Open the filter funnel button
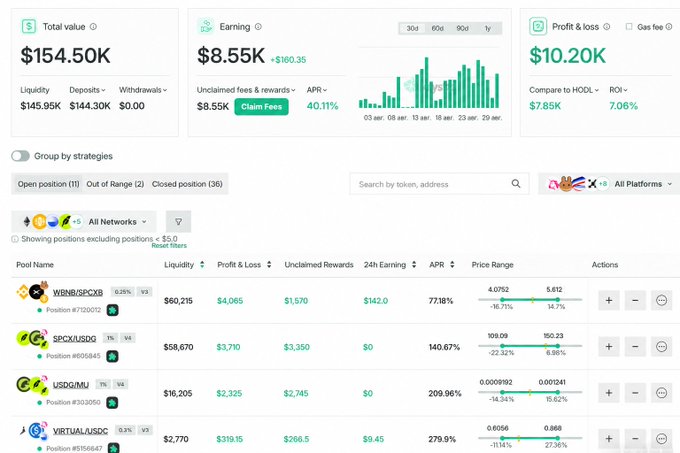The width and height of the screenshot is (680, 453). tap(178, 222)
